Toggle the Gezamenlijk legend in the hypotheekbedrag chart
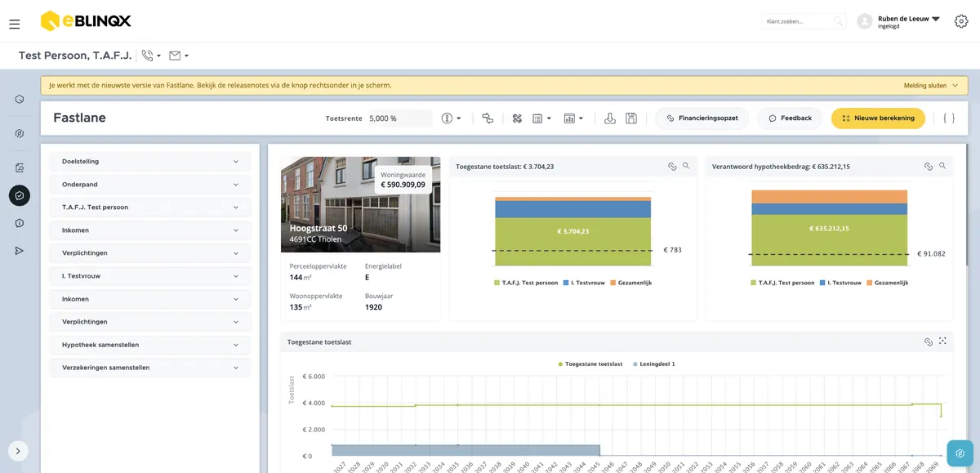Image resolution: width=980 pixels, height=473 pixels. click(888, 283)
